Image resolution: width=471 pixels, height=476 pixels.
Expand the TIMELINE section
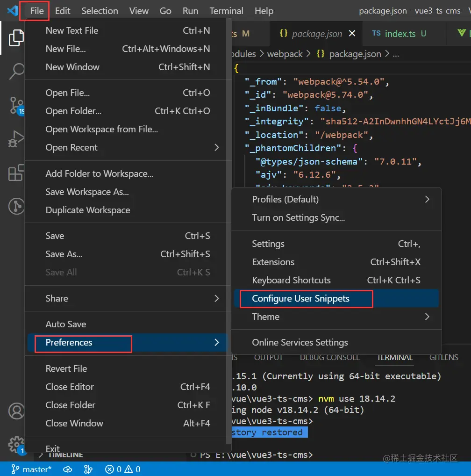62,455
